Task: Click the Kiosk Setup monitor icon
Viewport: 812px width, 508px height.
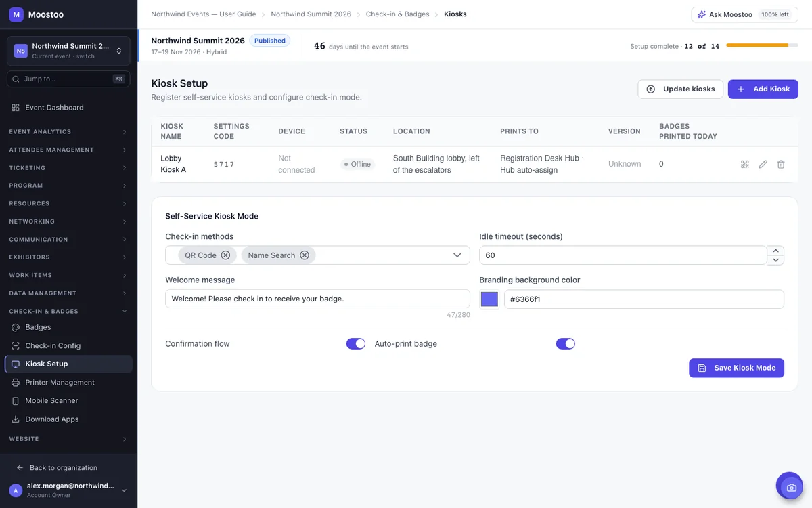Action: point(16,364)
